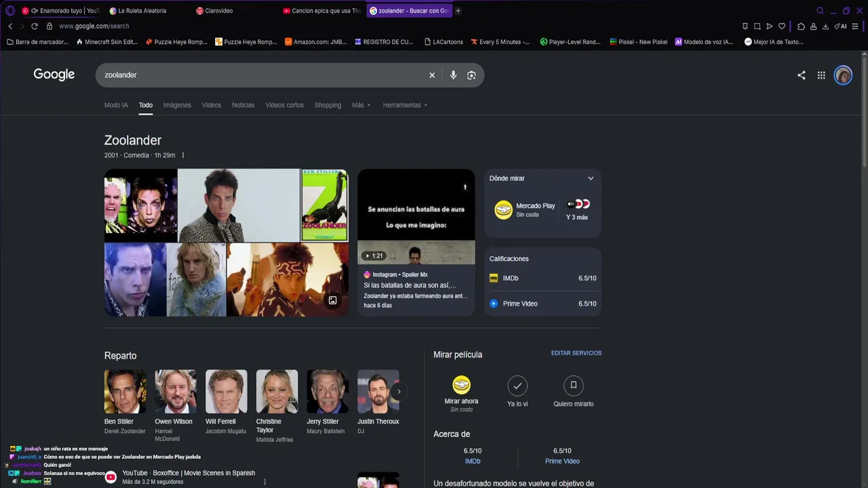Show more cast with the next arrow

(399, 391)
